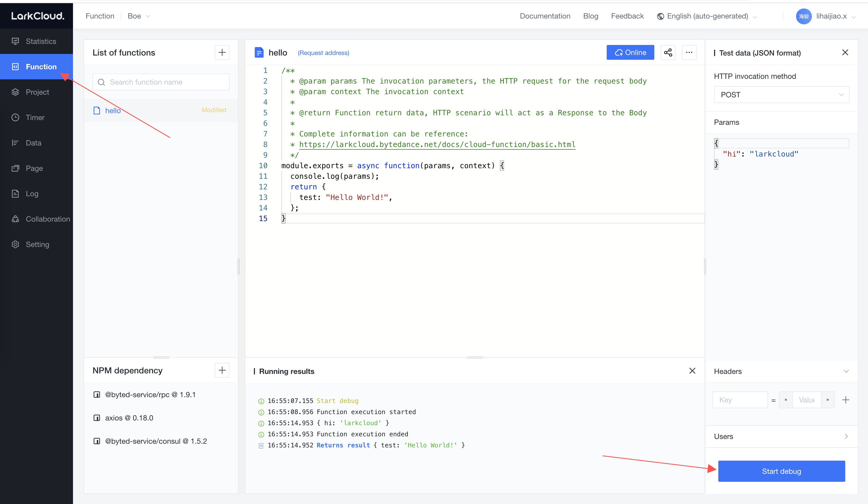Open the Collaboration section
The image size is (868, 504).
pos(36,219)
